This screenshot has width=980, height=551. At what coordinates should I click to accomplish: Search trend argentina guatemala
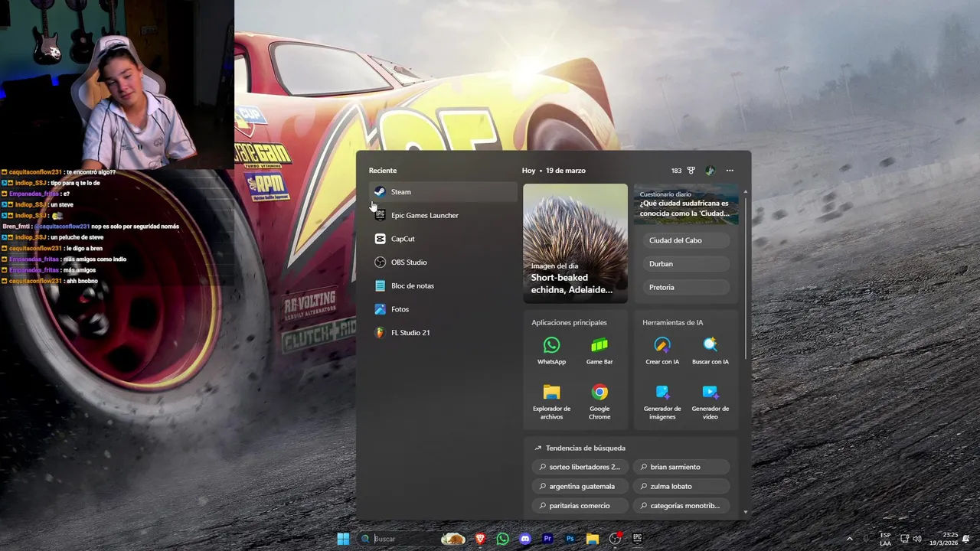(580, 486)
